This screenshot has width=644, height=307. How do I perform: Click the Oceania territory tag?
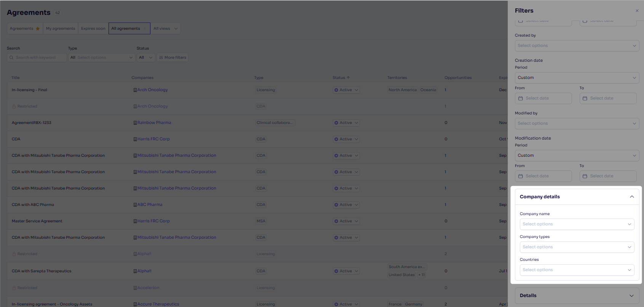coord(428,90)
